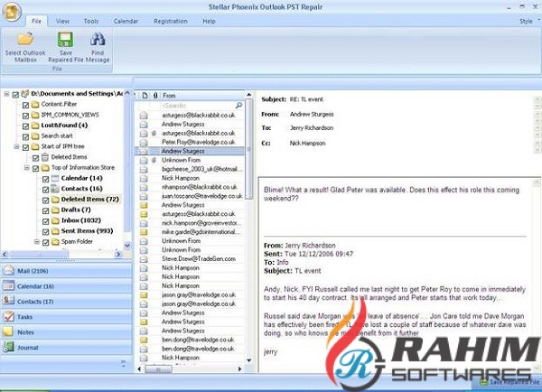Click envelope icon of the juan.toscano@travelodge message

[x=144, y=196]
